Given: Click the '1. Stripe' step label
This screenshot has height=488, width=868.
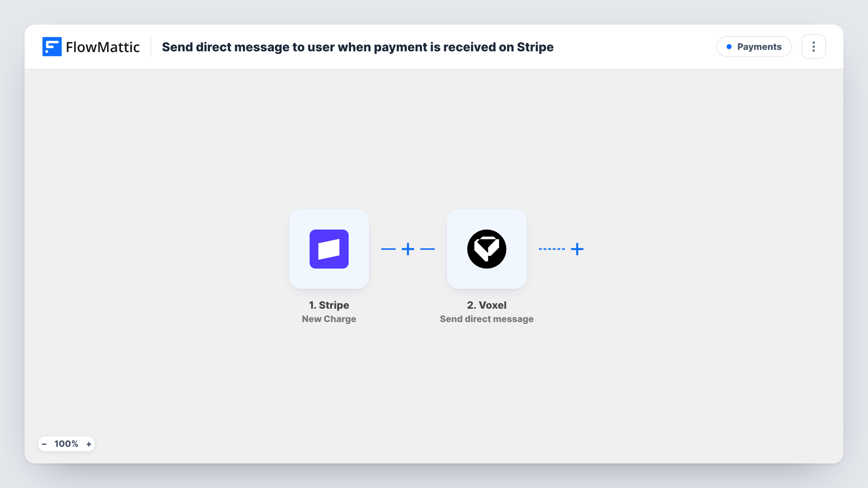Looking at the screenshot, I should (x=329, y=305).
